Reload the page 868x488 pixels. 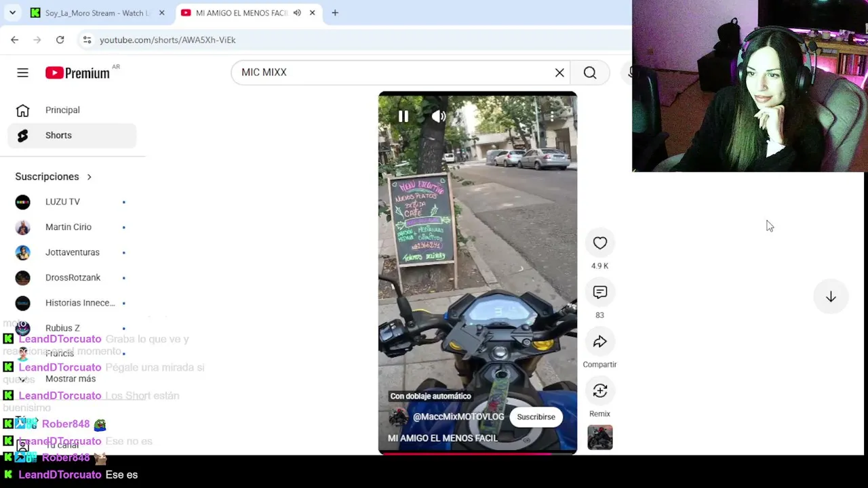pyautogui.click(x=60, y=40)
